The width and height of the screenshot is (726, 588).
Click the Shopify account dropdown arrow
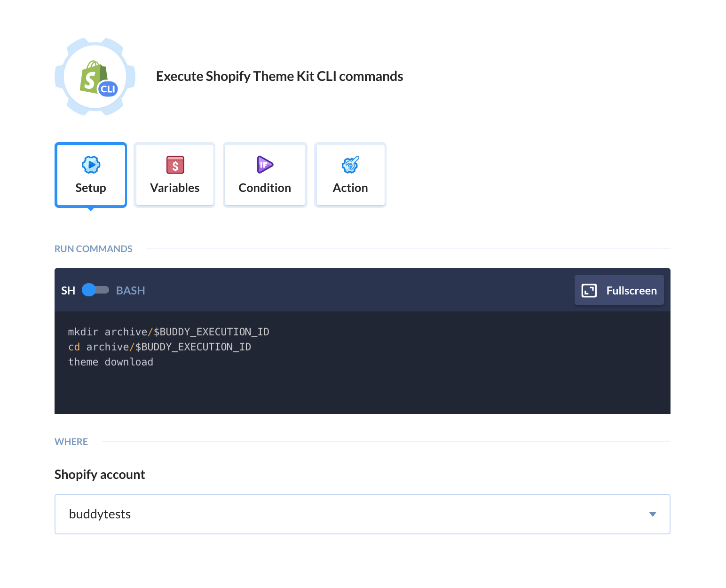click(x=652, y=514)
